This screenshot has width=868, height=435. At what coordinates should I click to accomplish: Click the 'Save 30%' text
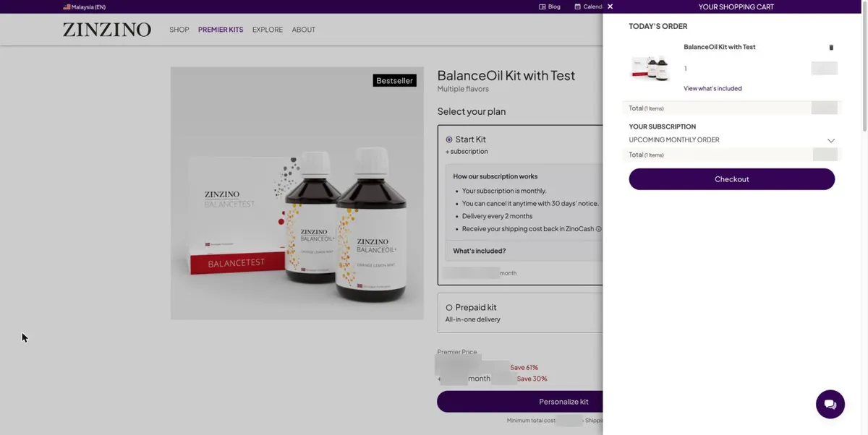coord(532,379)
